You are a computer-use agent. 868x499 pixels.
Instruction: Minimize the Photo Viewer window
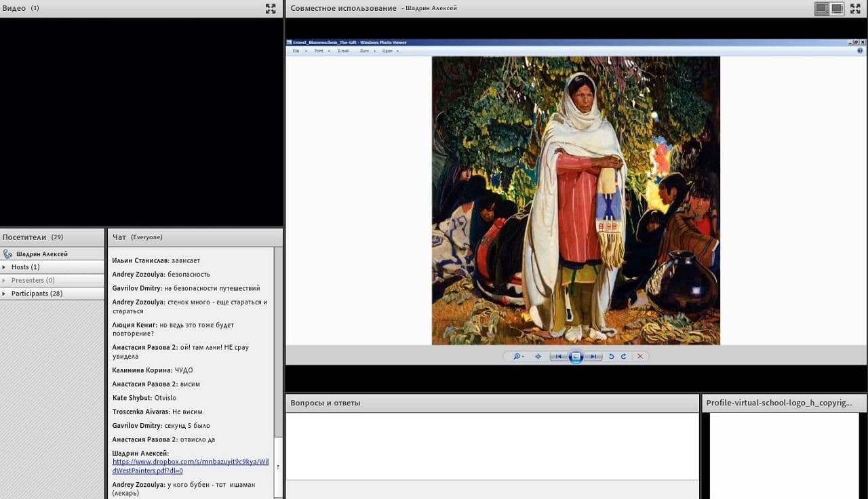[850, 42]
